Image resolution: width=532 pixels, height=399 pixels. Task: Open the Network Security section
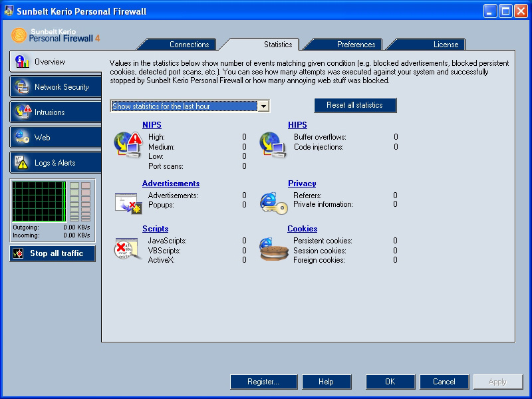(x=55, y=87)
